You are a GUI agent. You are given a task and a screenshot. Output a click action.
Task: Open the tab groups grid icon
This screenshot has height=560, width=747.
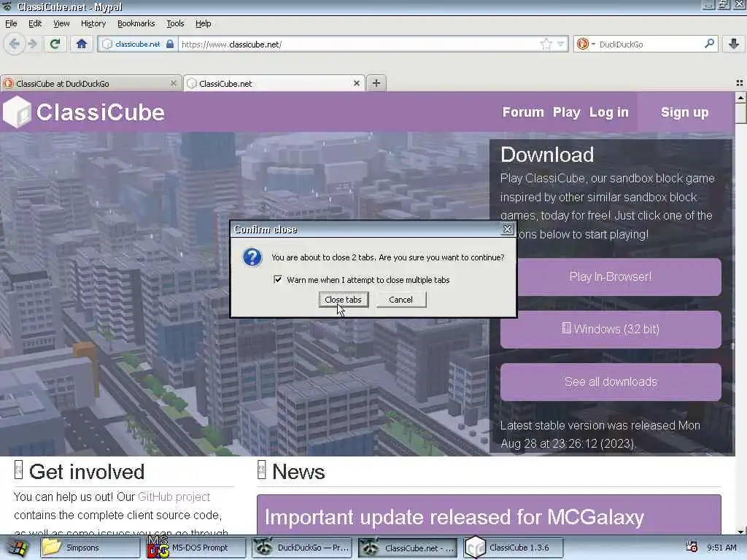[740, 83]
